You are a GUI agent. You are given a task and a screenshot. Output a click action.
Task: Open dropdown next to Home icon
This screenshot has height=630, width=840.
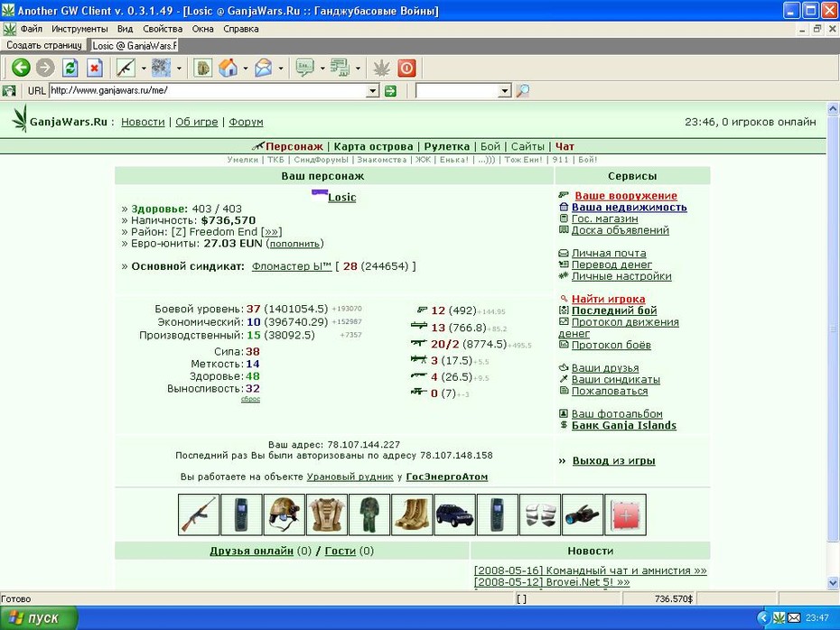tap(246, 68)
